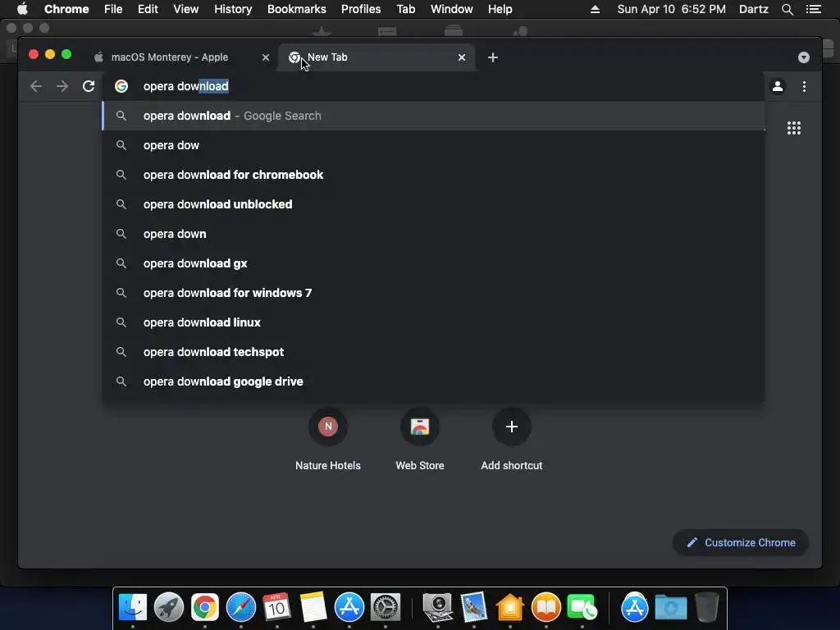This screenshot has width=840, height=630.
Task: Expand the tab search dropdown arrow
Action: [804, 57]
